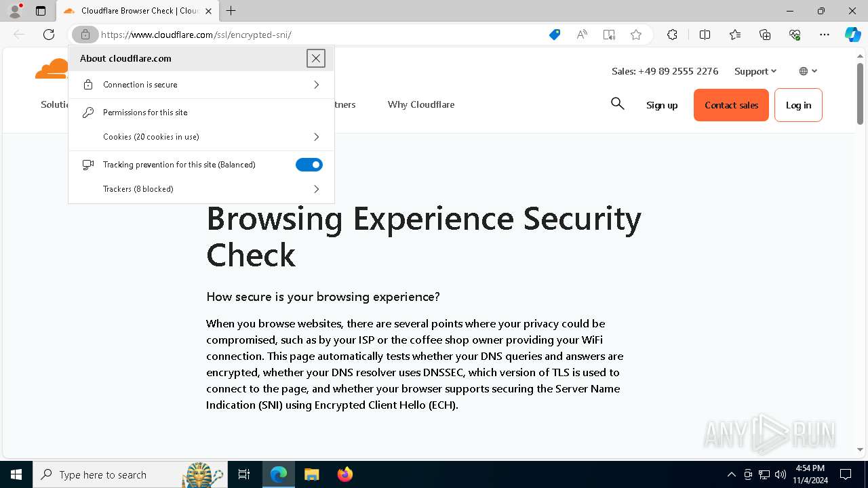Activate the Read aloud icon
The width and height of the screenshot is (868, 488).
(x=582, y=35)
